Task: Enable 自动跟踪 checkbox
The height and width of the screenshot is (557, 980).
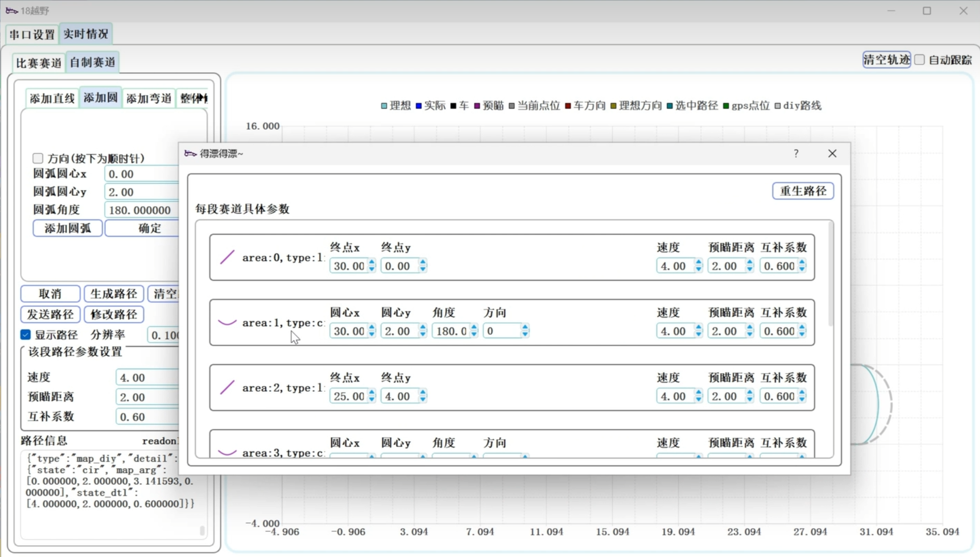Action: (920, 60)
